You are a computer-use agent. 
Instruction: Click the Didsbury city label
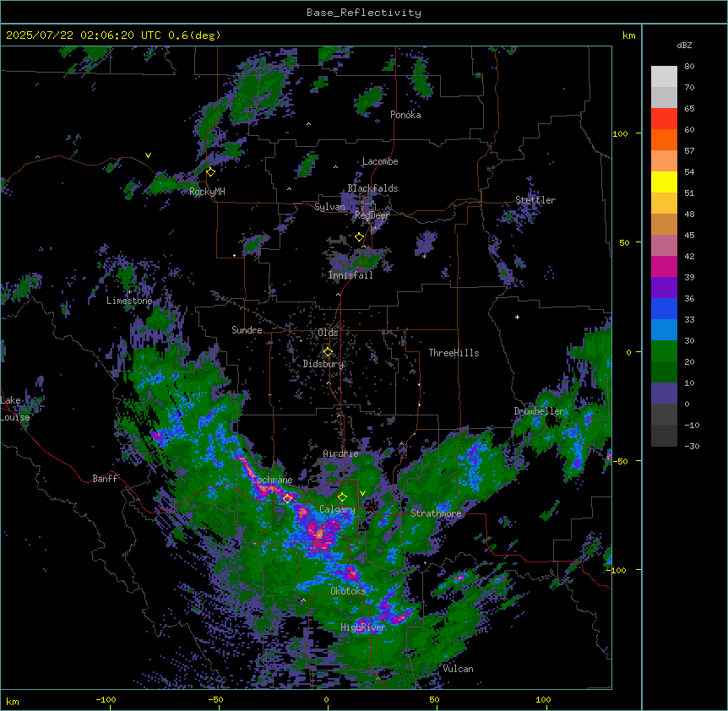click(323, 364)
